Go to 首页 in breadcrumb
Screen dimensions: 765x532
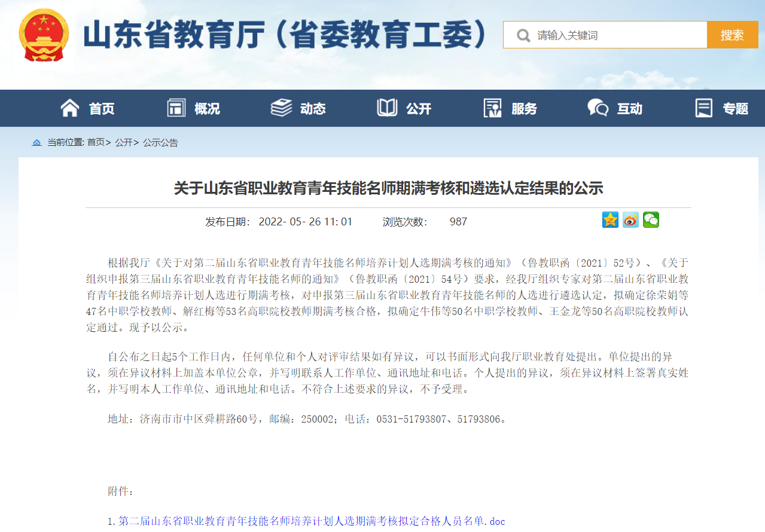pyautogui.click(x=96, y=143)
